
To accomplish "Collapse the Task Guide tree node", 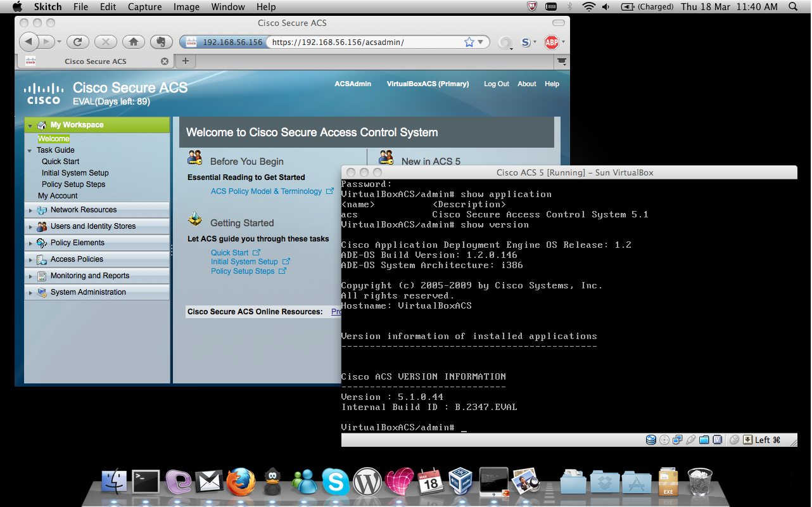I will tap(30, 151).
